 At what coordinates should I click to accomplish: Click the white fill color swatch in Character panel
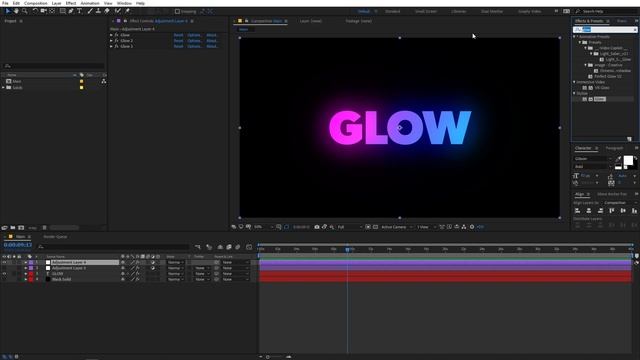coord(628,160)
